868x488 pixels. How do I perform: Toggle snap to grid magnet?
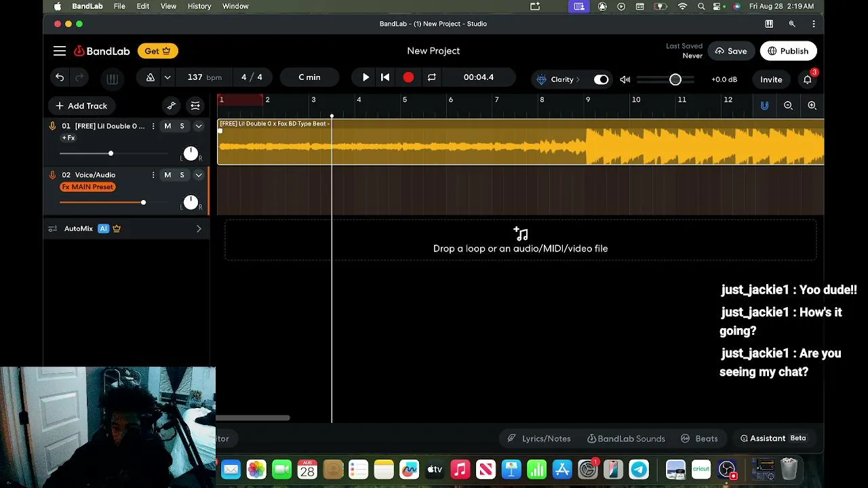pyautogui.click(x=764, y=106)
